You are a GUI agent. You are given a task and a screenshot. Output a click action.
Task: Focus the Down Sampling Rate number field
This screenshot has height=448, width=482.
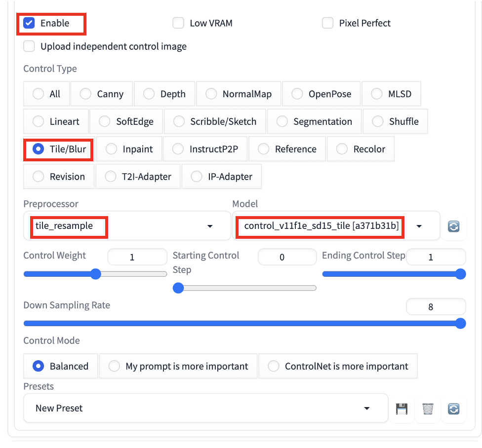coord(436,307)
